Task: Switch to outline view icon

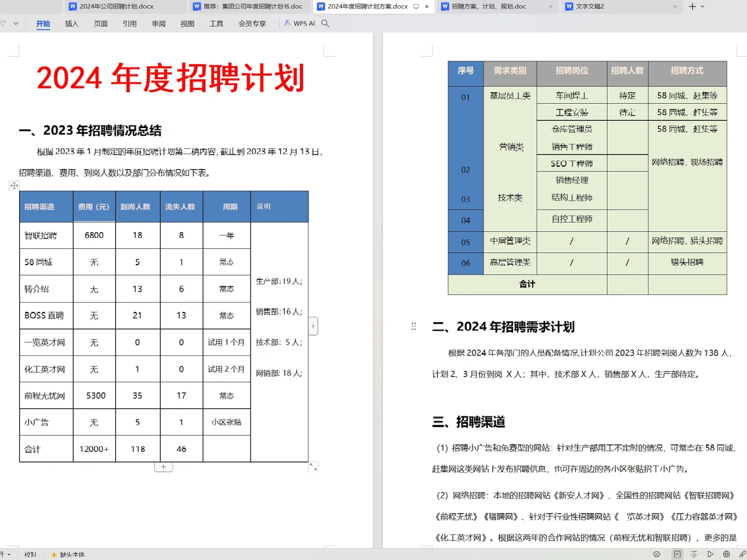Action: tap(693, 554)
